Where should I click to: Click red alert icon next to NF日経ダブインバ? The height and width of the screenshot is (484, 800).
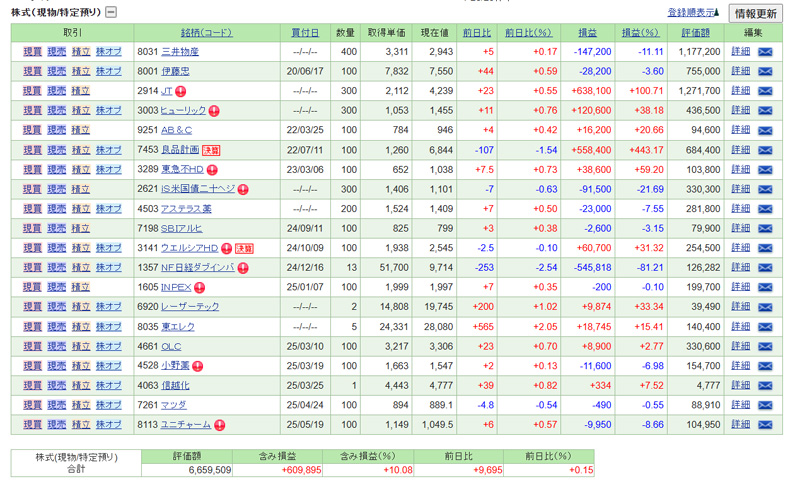pyautogui.click(x=243, y=268)
